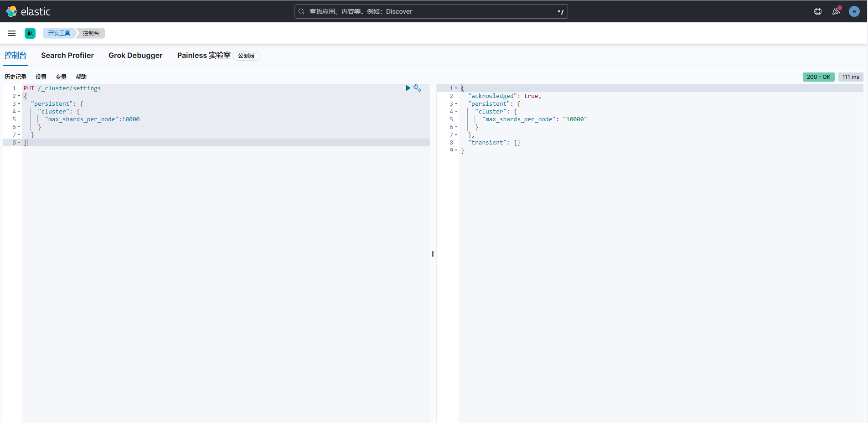The height and width of the screenshot is (423, 868).
Task: Open the help menu icon
Action: tap(818, 11)
